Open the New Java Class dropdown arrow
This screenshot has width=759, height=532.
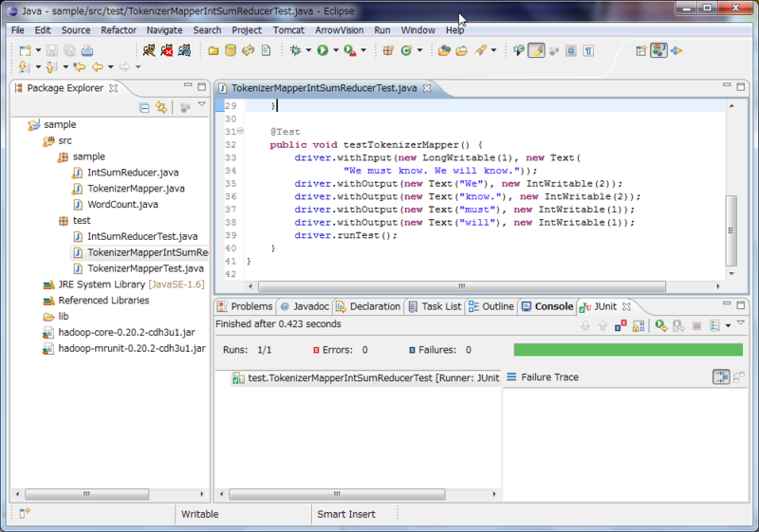pos(419,50)
